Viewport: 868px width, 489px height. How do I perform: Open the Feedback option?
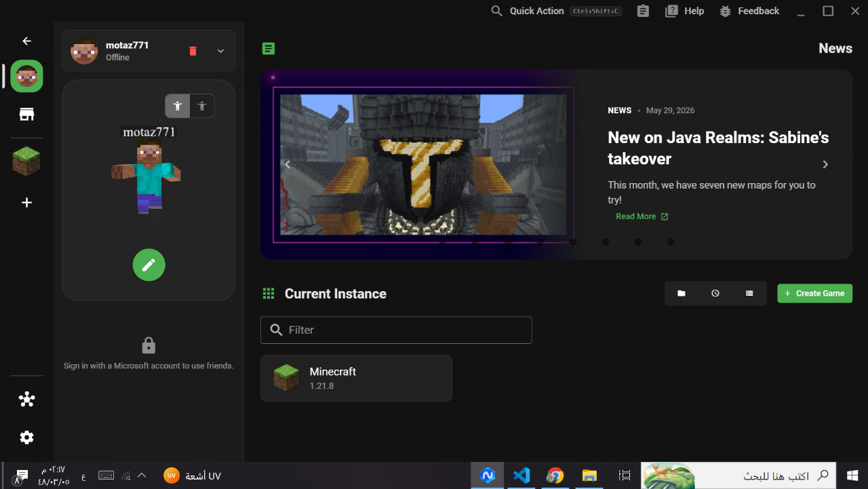coord(749,11)
